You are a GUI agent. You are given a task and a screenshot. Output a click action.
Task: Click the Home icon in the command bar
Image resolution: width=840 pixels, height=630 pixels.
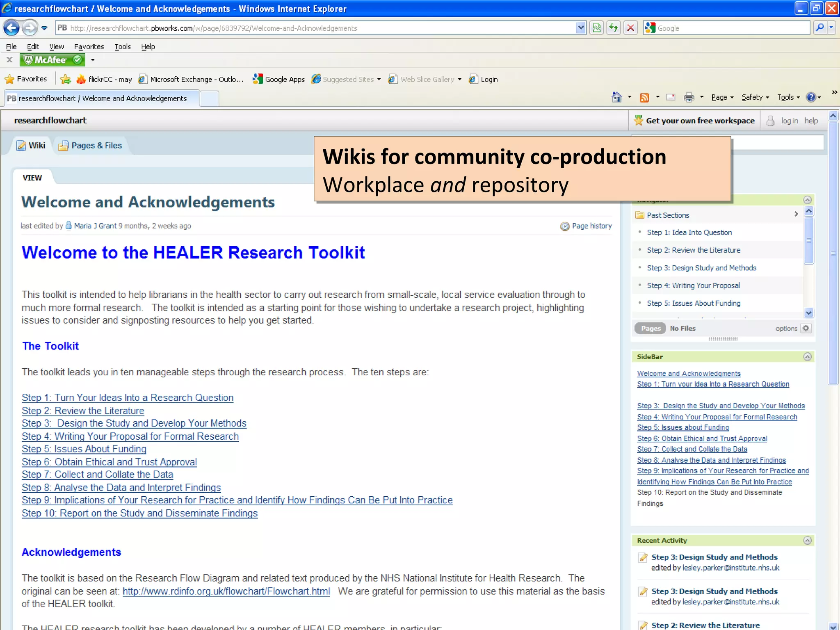[616, 97]
